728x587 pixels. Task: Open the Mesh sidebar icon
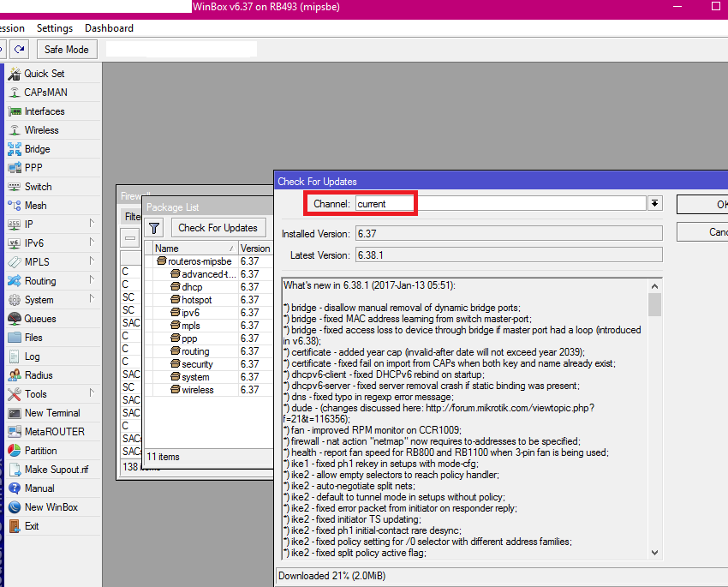(x=15, y=206)
